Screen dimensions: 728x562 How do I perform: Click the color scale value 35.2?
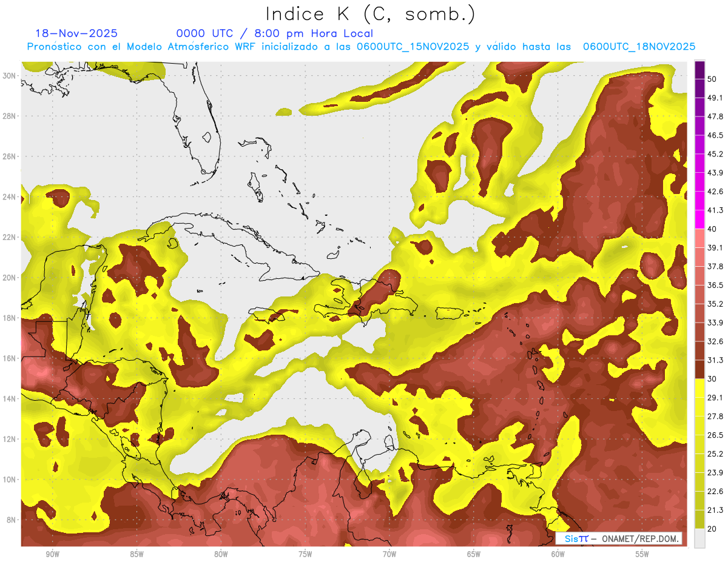(x=715, y=304)
